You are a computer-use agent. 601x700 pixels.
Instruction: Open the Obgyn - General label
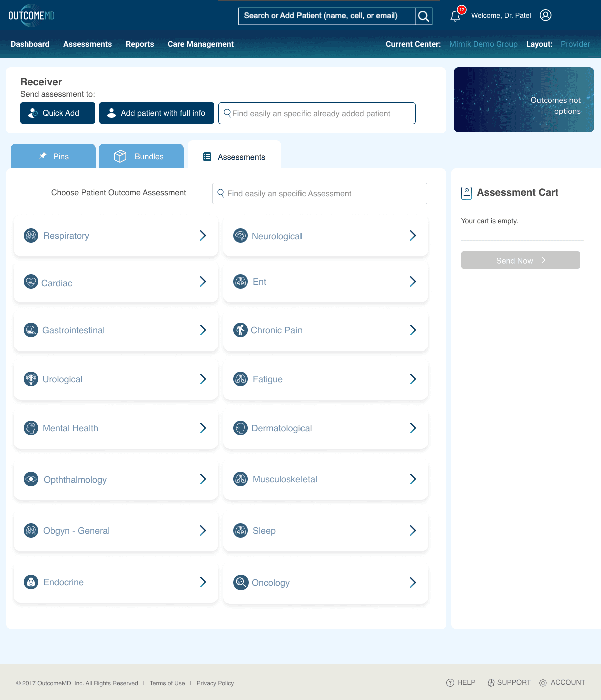click(x=76, y=531)
